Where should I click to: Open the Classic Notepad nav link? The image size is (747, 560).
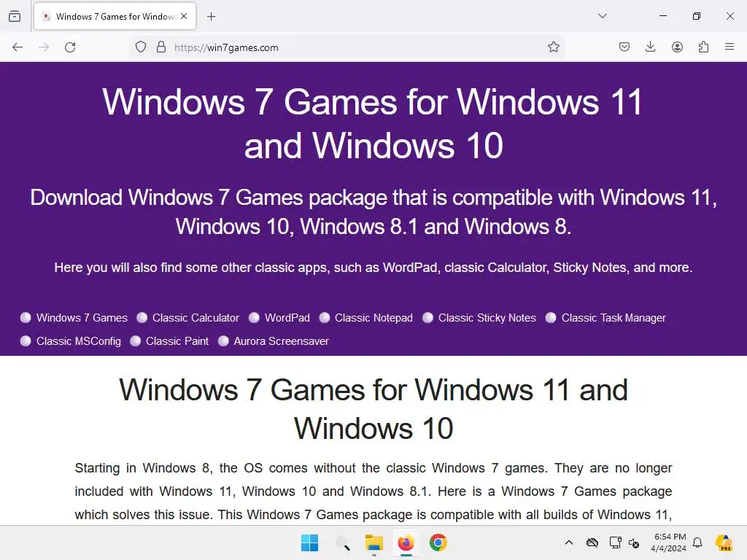373,318
